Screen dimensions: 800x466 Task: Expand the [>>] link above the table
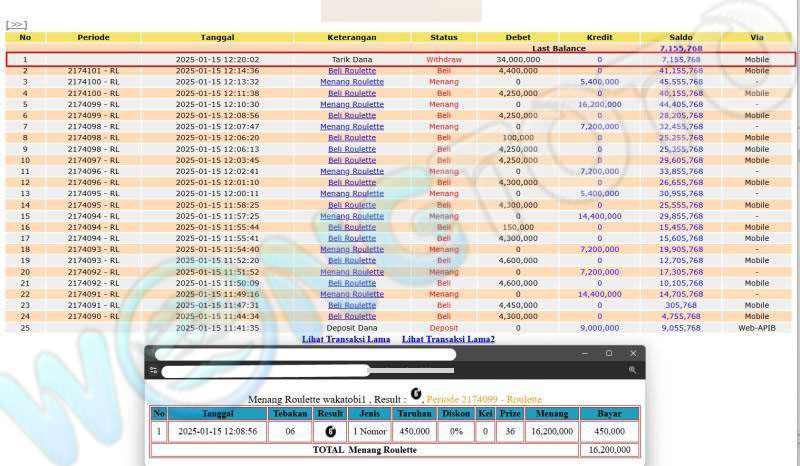pyautogui.click(x=16, y=25)
